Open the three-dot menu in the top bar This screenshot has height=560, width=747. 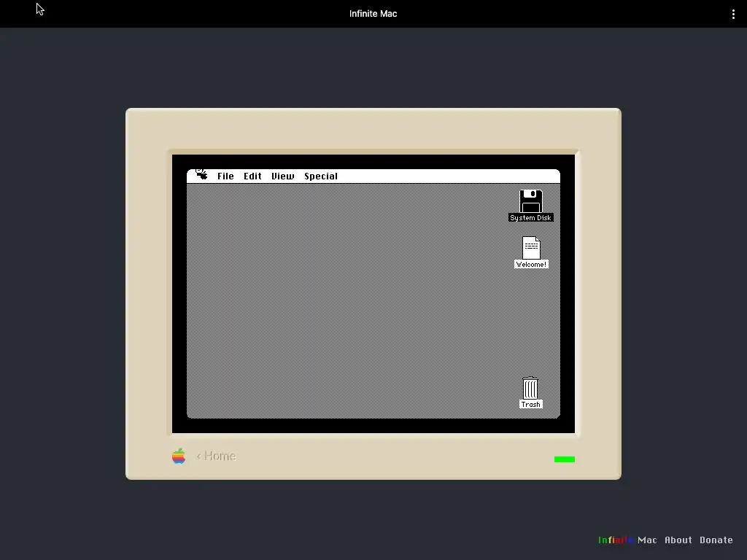pyautogui.click(x=733, y=15)
